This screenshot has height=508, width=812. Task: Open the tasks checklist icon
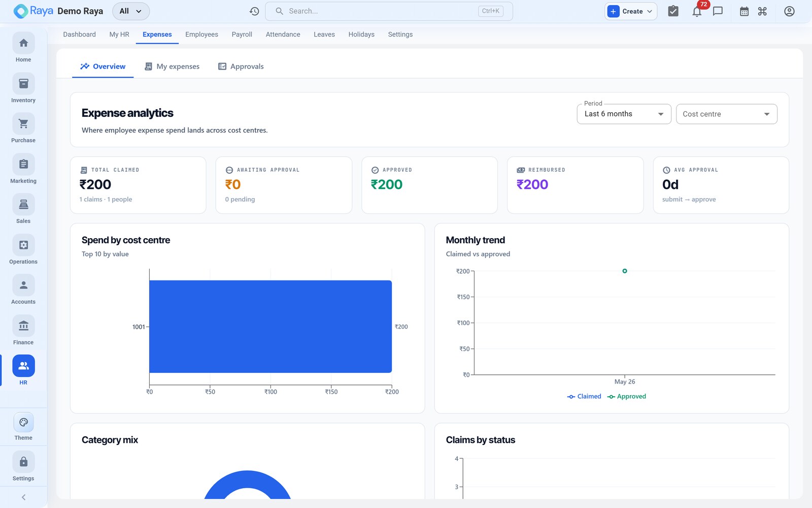[x=673, y=11]
